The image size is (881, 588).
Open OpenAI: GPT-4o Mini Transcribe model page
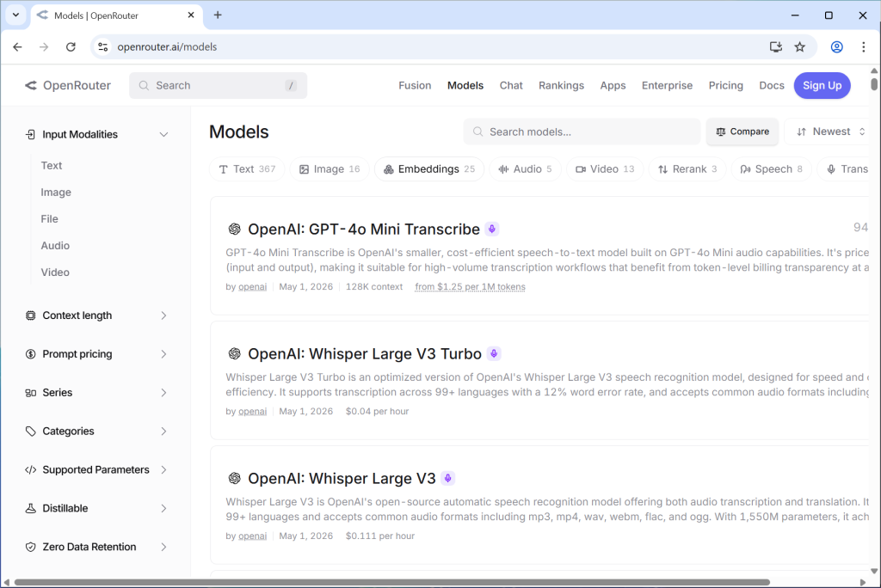pos(364,230)
